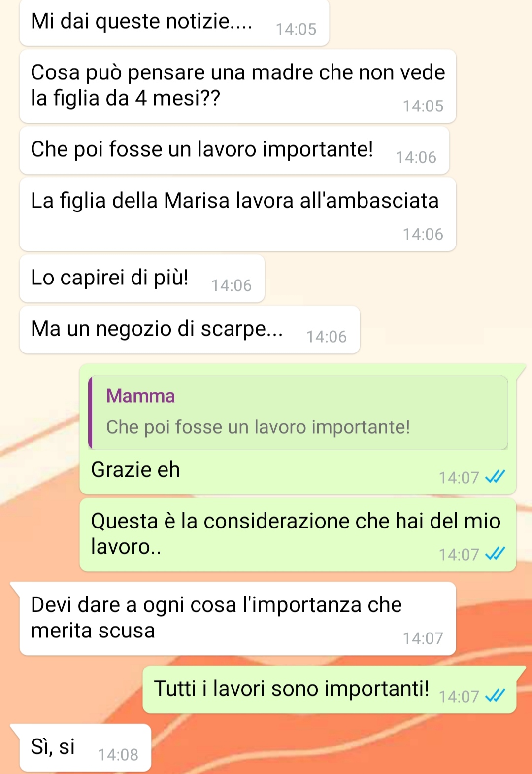The image size is (532, 774).
Task: Select the "Tutti i lavori sono importanti!" bubble
Action: coord(330,690)
